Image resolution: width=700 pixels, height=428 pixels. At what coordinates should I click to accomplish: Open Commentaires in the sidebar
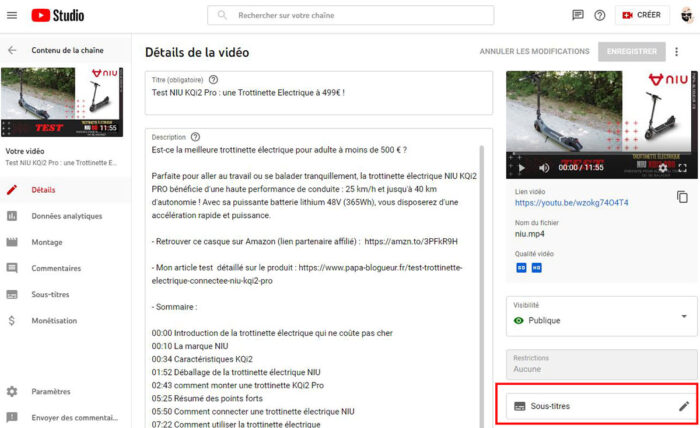(66, 268)
